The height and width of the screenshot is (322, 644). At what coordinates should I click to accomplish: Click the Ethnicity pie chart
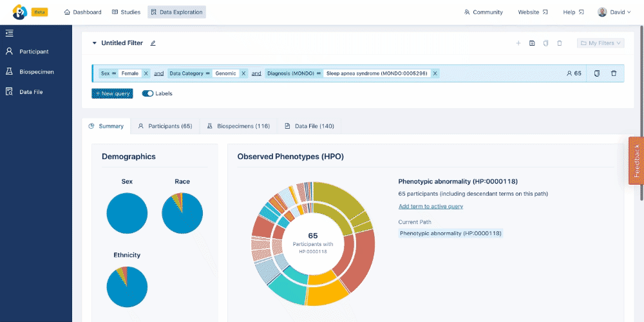click(127, 287)
